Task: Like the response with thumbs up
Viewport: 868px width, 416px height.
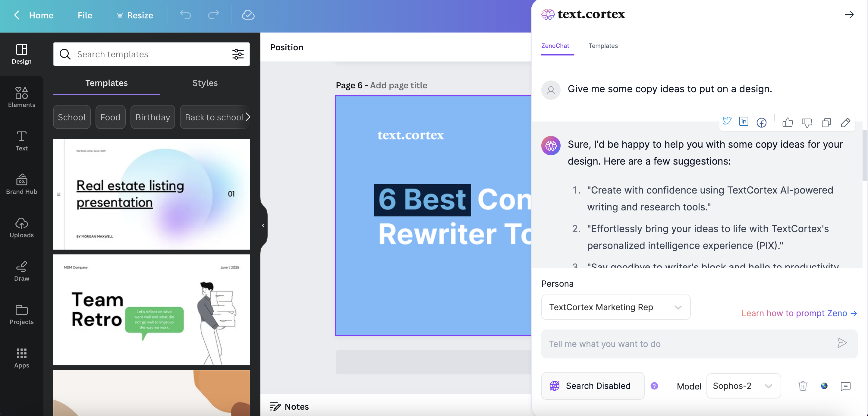Action: (788, 122)
